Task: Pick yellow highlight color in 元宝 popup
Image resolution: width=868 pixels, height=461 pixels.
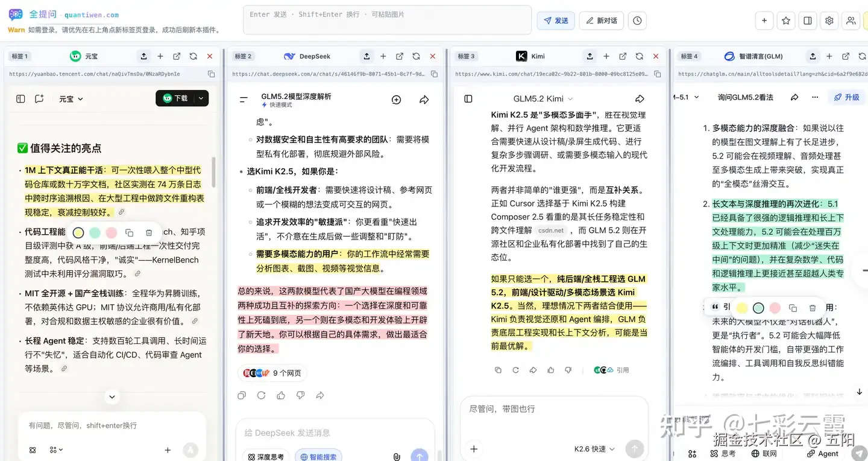Action: (78, 232)
